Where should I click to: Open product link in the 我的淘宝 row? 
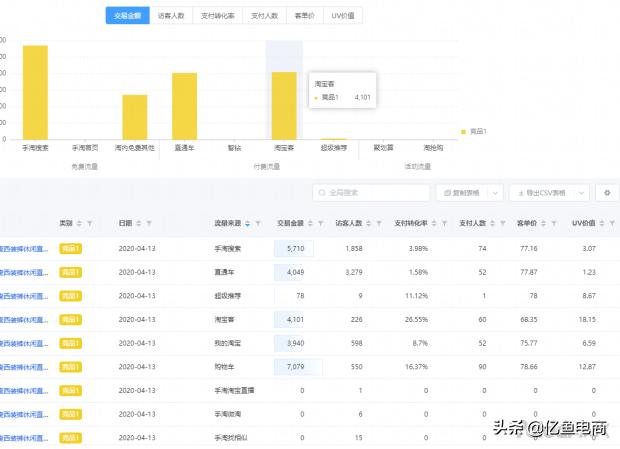pos(24,343)
